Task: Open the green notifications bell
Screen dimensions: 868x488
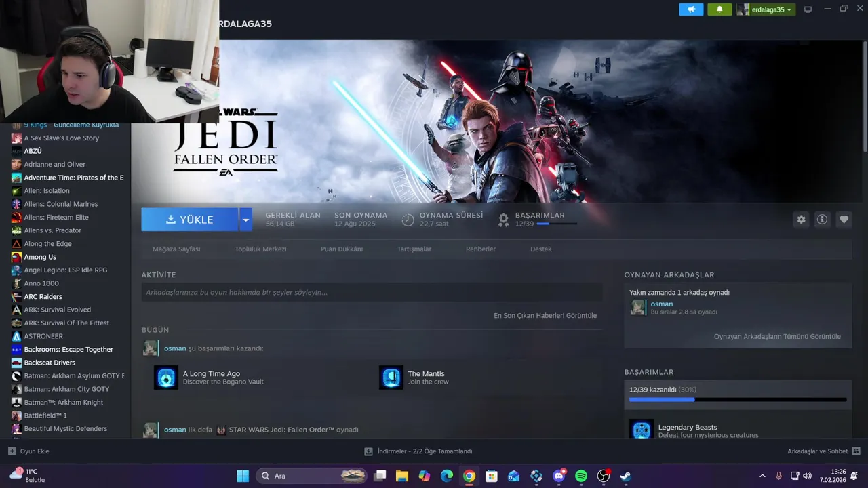Action: click(x=719, y=9)
